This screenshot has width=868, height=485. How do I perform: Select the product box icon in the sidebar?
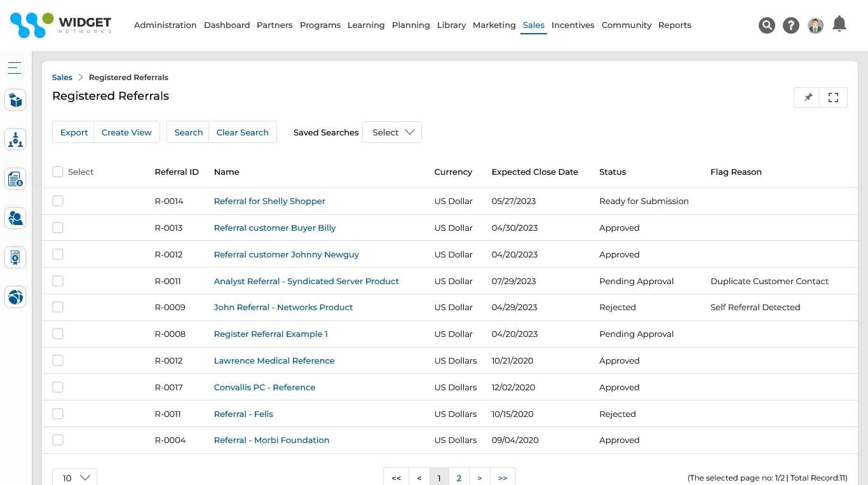click(x=15, y=100)
